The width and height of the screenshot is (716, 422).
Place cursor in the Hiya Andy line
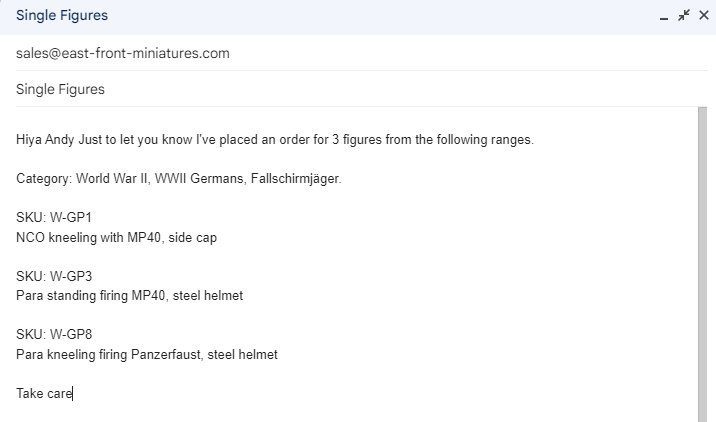[275, 140]
